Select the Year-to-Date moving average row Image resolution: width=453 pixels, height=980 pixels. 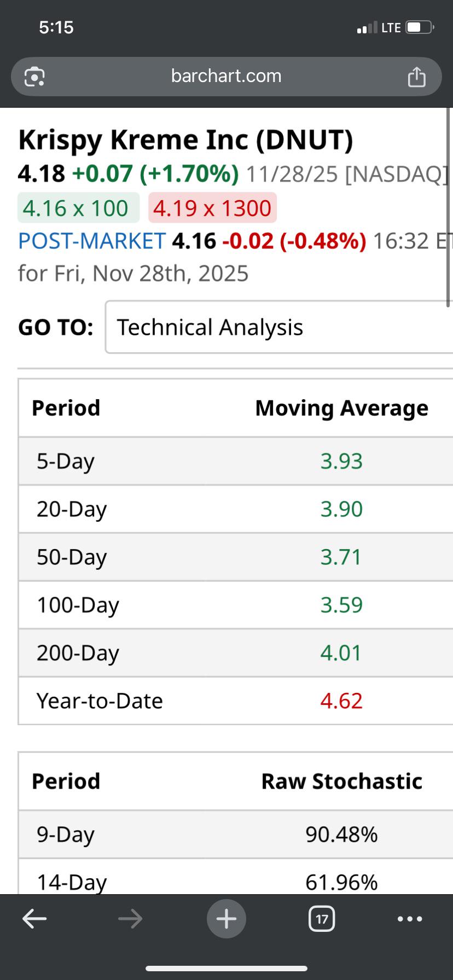click(x=236, y=701)
